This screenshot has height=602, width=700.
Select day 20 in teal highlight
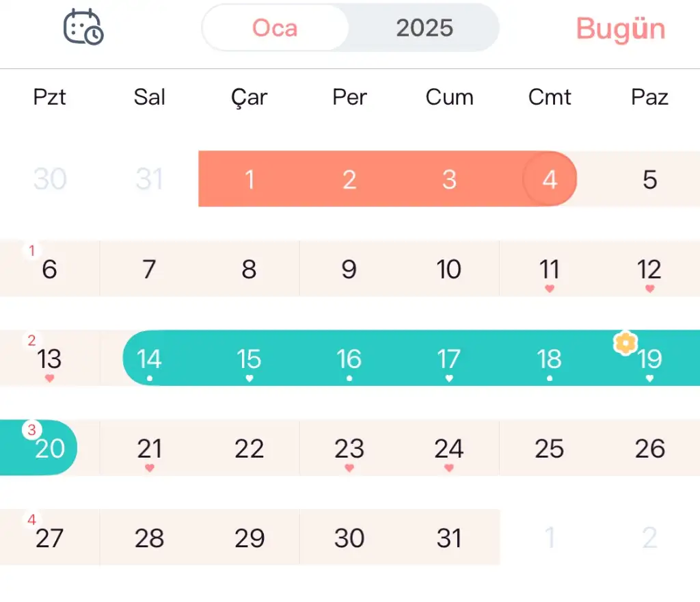click(49, 449)
